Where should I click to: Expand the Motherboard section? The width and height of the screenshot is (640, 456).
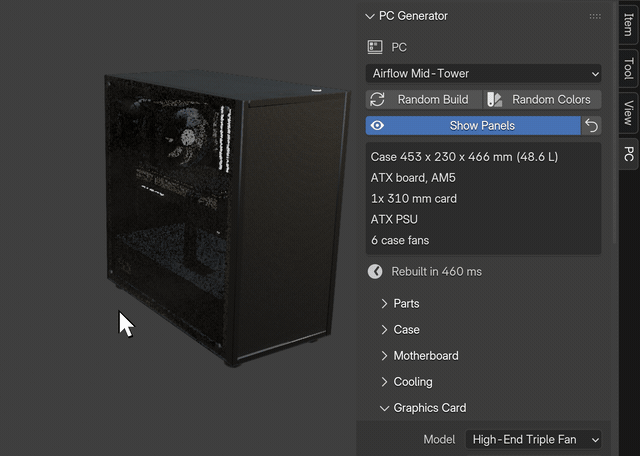click(x=420, y=356)
